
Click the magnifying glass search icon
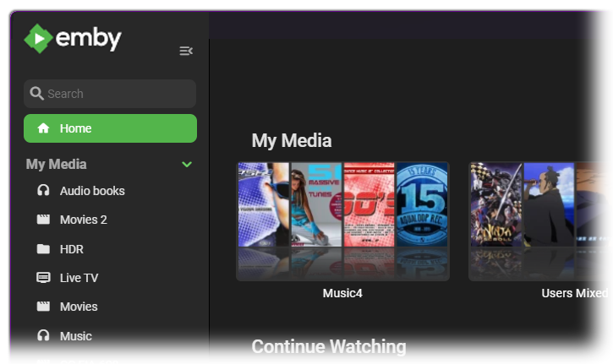36,94
